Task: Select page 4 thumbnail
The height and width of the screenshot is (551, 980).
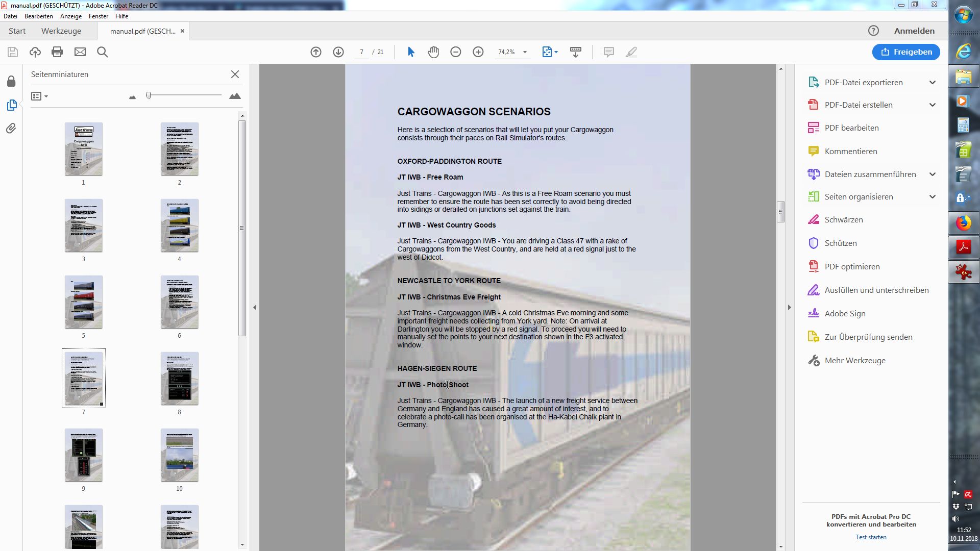Action: click(x=180, y=226)
